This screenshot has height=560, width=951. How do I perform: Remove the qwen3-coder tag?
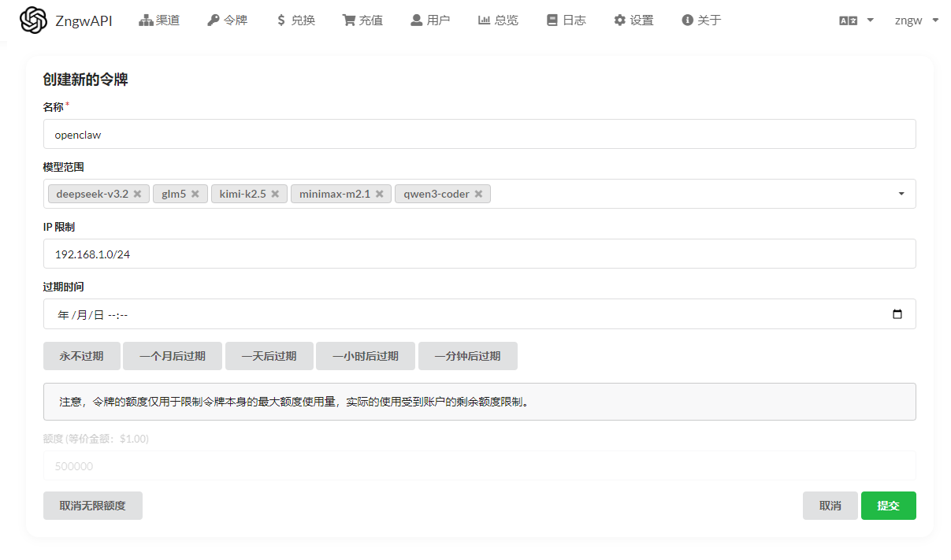coord(478,194)
